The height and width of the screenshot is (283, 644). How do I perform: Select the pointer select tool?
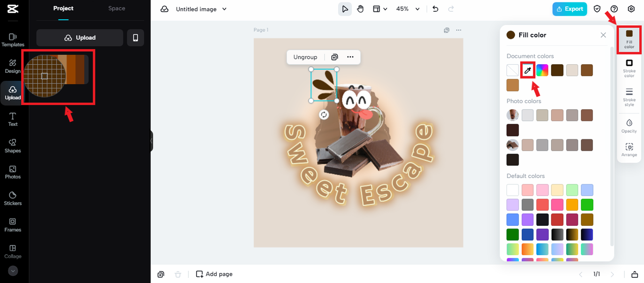[x=345, y=9]
